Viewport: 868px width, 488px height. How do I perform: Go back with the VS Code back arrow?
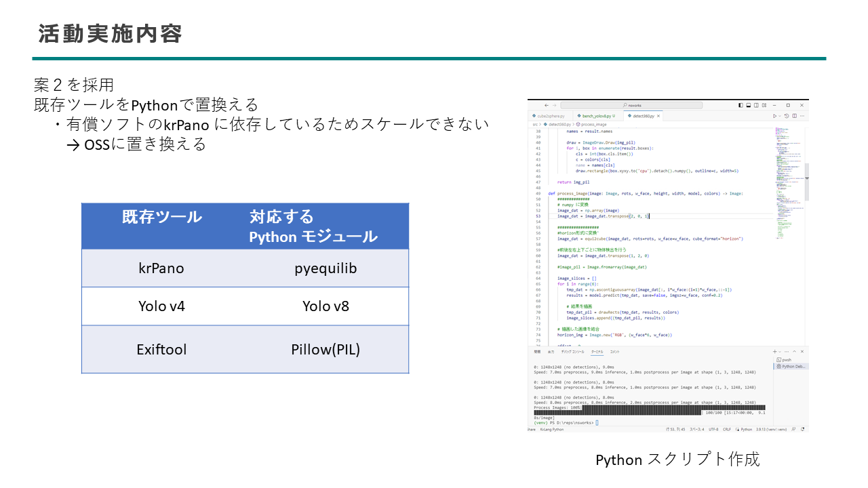coord(547,106)
